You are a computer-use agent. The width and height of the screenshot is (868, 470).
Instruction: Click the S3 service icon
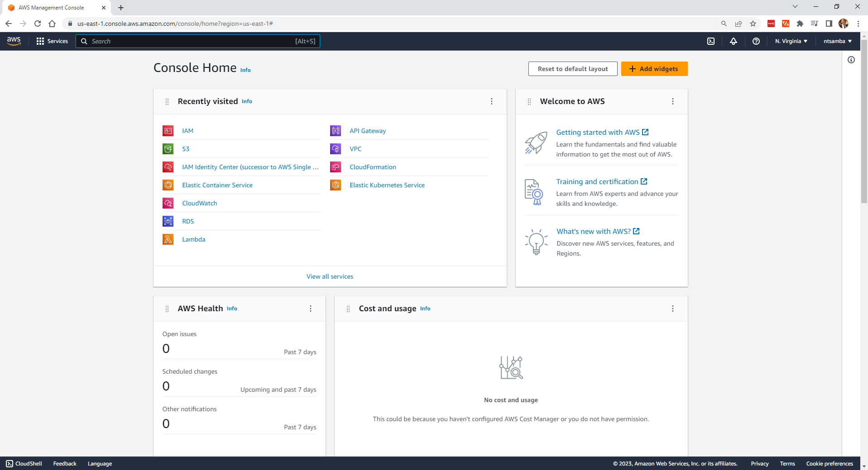coord(168,149)
